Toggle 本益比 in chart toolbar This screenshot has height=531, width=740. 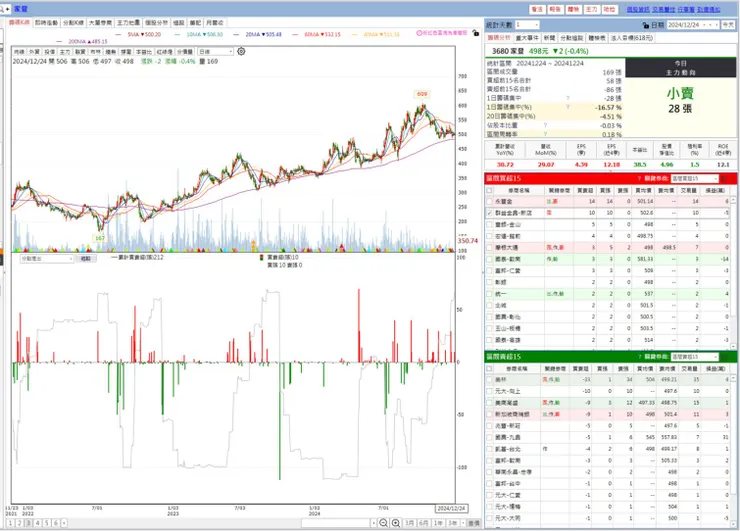tap(144, 51)
